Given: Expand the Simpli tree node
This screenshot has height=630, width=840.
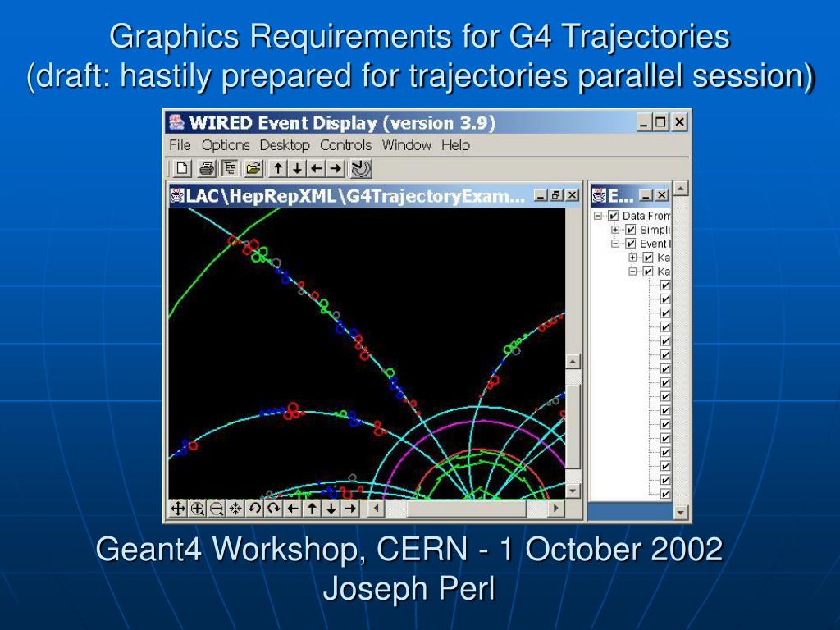Looking at the screenshot, I should point(615,230).
